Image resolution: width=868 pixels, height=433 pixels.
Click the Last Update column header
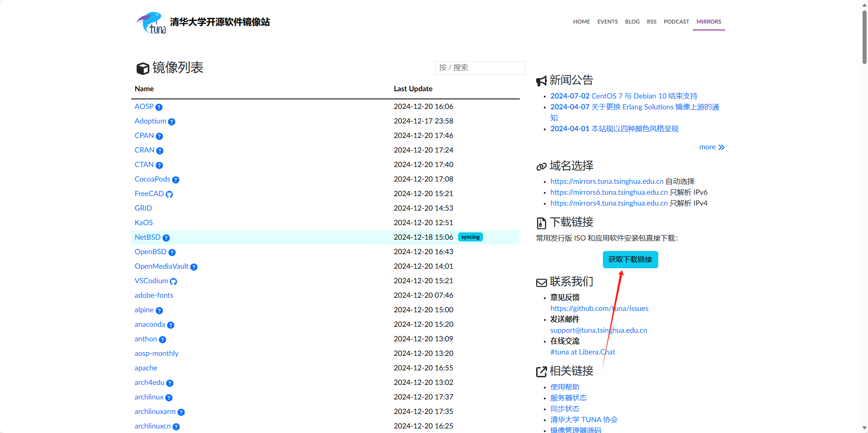[413, 89]
